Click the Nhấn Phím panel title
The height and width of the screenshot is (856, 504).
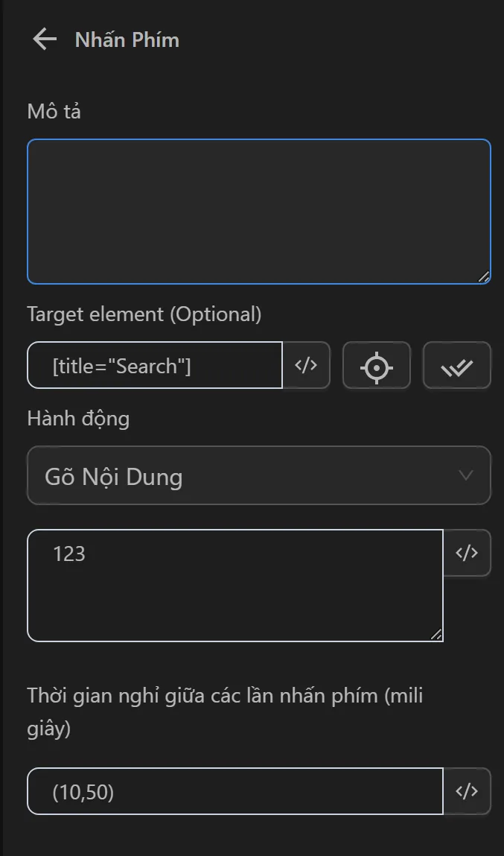[x=127, y=39]
